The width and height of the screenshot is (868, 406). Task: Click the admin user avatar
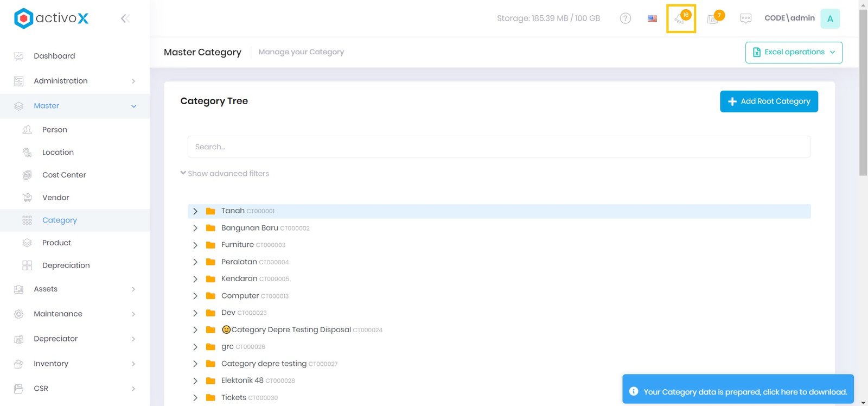pos(829,18)
